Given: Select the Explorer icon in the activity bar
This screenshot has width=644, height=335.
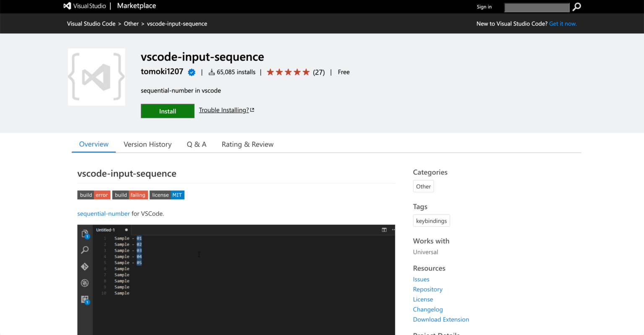Looking at the screenshot, I should 85,233.
